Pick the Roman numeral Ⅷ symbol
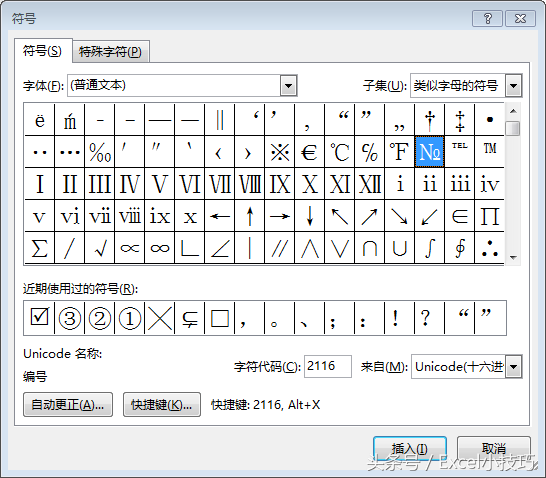 pos(249,183)
